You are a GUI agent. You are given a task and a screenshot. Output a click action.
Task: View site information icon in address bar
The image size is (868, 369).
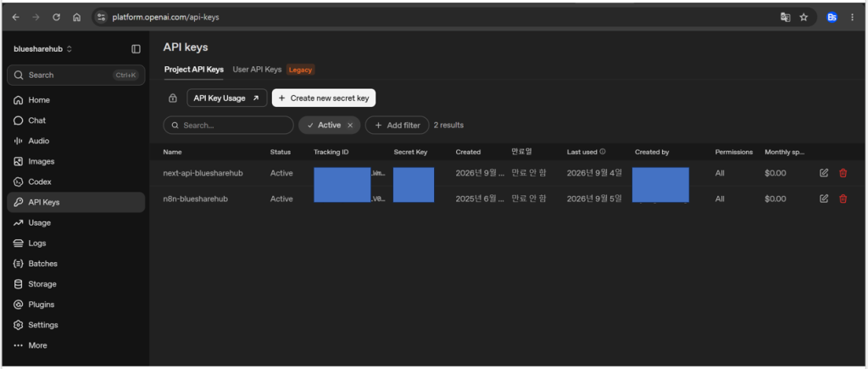[101, 17]
